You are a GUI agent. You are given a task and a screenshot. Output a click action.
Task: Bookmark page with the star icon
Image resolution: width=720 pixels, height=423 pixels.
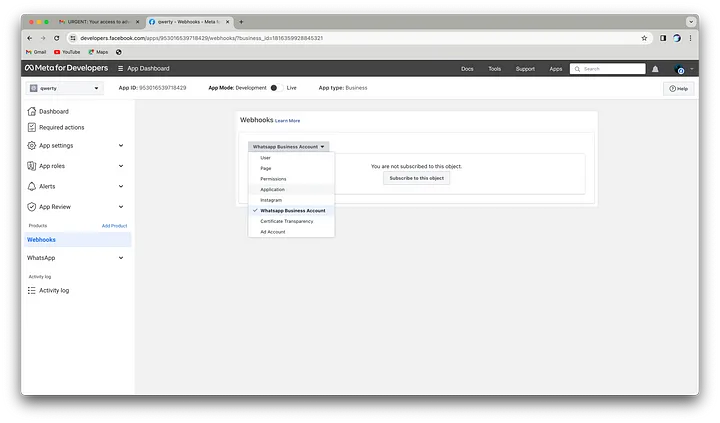tap(644, 38)
